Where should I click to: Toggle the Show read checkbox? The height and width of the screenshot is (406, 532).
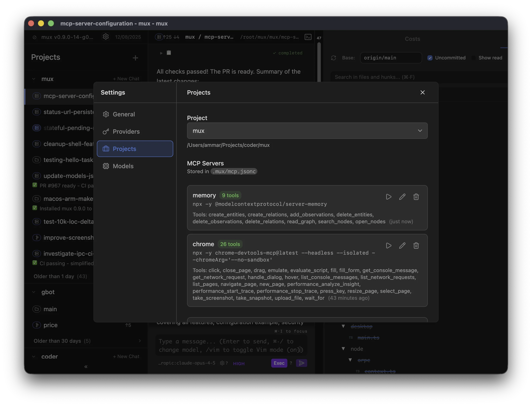pyautogui.click(x=473, y=58)
